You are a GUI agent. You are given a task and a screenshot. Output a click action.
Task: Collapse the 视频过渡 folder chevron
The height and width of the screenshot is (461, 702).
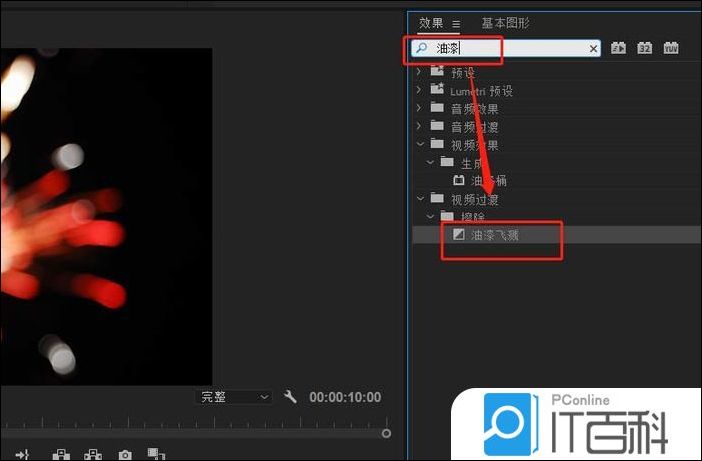point(420,198)
